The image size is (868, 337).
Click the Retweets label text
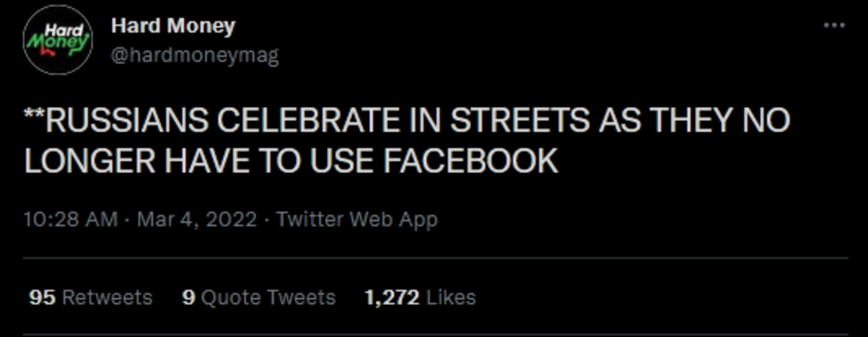(x=107, y=298)
